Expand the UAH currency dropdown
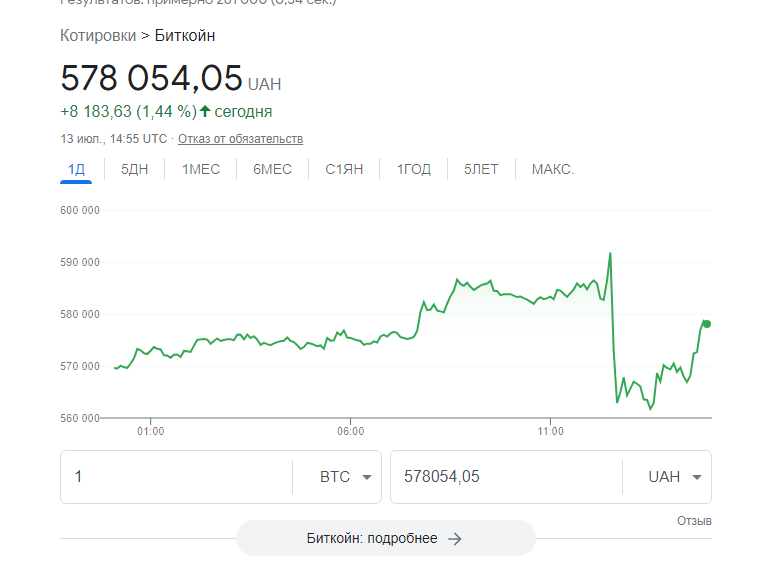 pos(674,477)
